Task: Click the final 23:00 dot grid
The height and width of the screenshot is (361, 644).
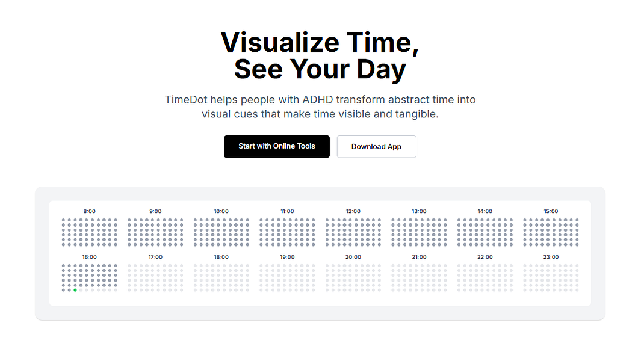Action: tap(551, 277)
